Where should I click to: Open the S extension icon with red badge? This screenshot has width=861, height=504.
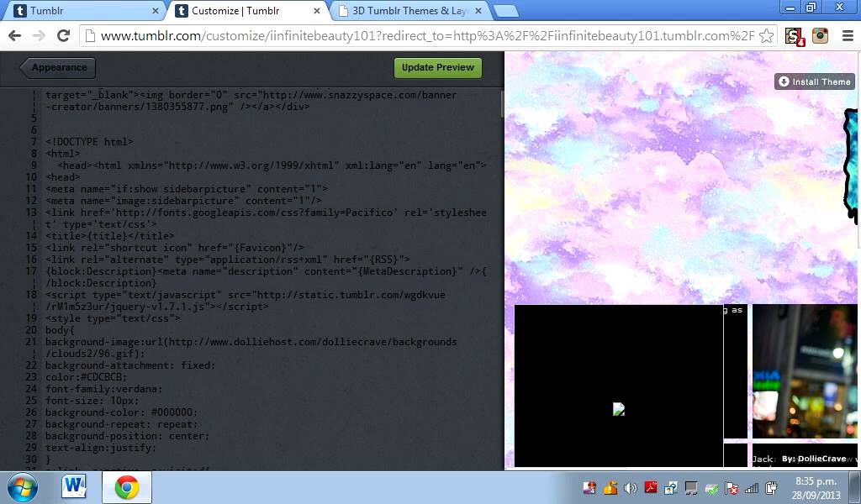point(794,37)
